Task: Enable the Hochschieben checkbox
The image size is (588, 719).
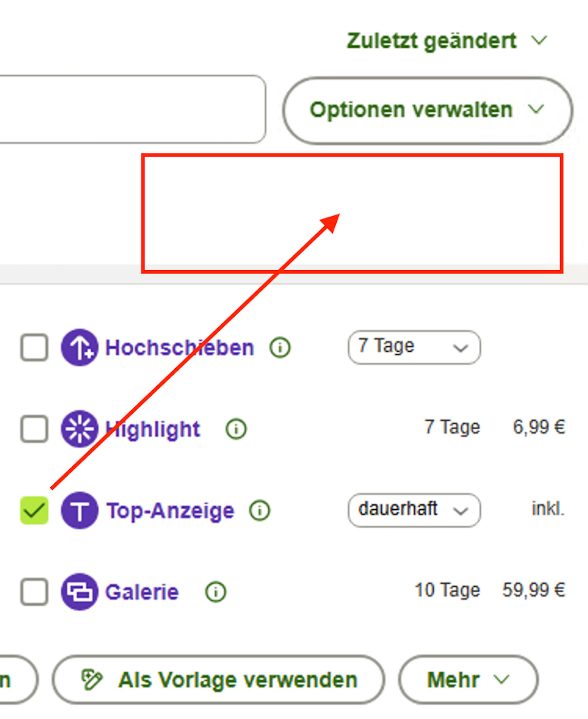Action: (x=34, y=348)
